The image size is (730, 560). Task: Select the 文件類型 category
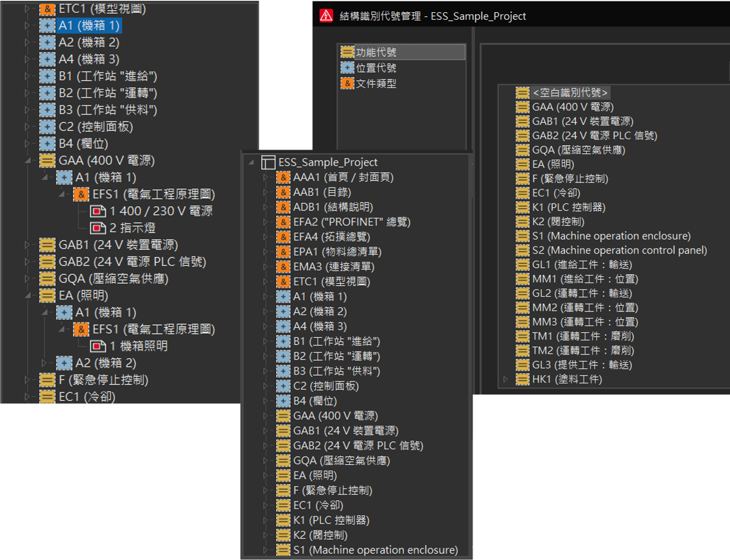(x=376, y=83)
